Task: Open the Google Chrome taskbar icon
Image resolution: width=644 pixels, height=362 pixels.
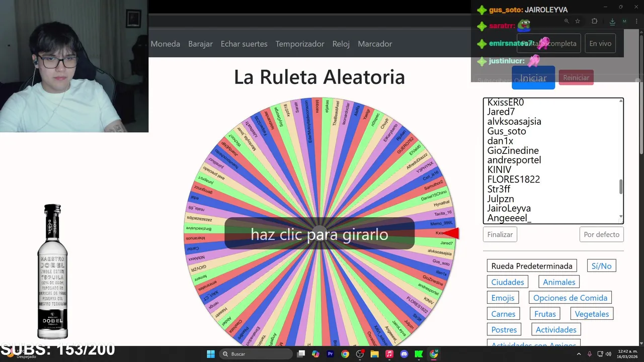Action: [345, 354]
